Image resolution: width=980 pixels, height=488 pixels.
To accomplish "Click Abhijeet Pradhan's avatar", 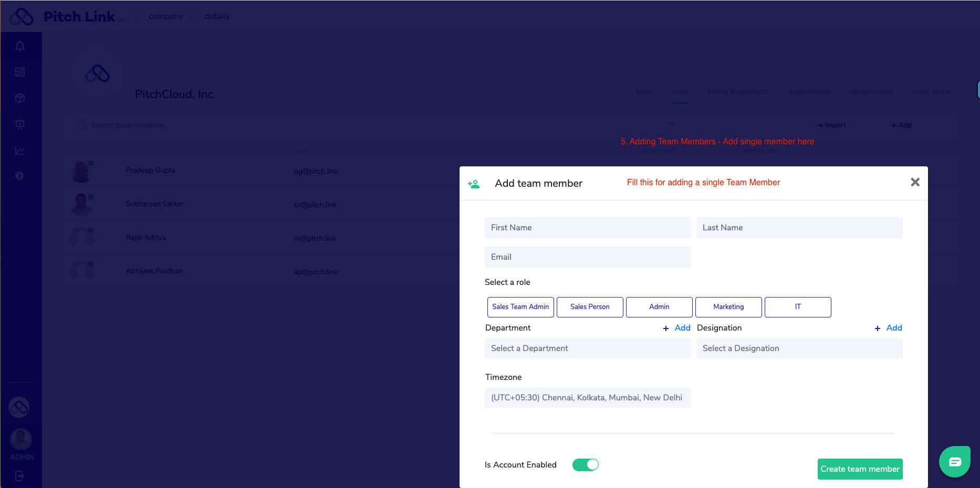I will 81,272.
